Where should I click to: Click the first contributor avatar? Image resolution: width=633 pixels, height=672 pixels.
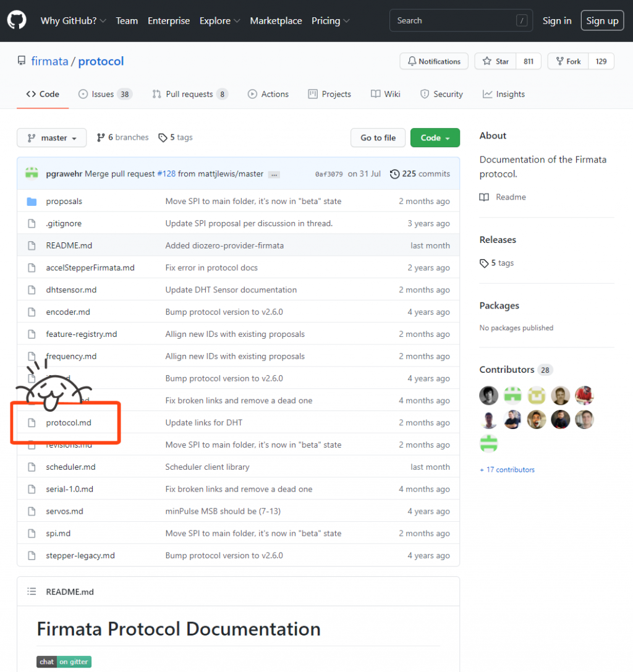488,395
